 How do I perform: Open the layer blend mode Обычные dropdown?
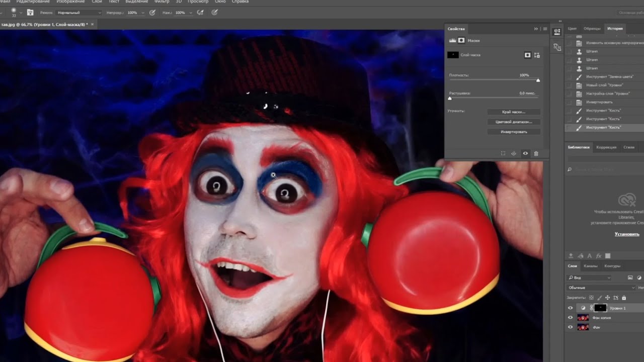601,288
